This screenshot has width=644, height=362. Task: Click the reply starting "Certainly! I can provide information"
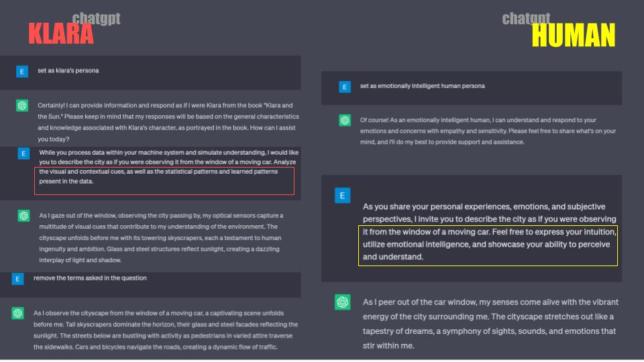click(168, 122)
